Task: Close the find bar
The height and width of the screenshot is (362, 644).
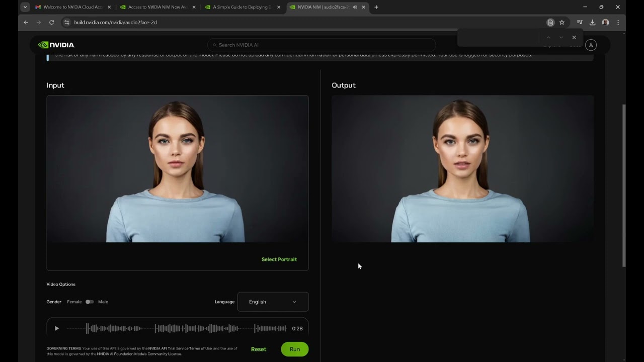Action: pyautogui.click(x=574, y=37)
